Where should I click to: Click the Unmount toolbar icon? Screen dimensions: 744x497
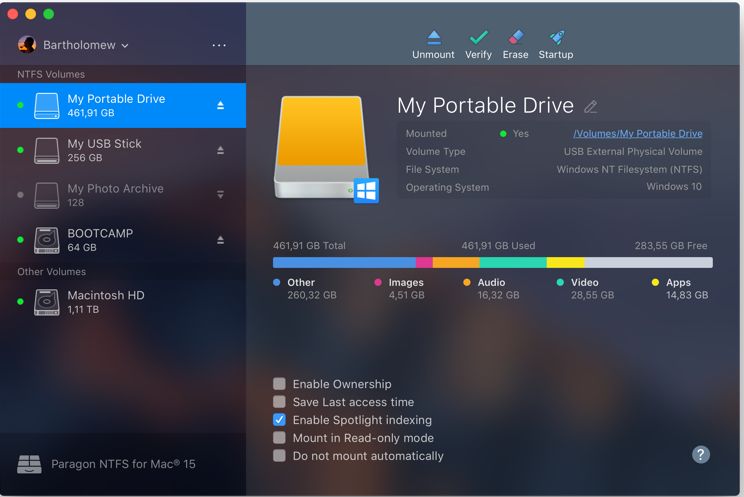pyautogui.click(x=434, y=38)
